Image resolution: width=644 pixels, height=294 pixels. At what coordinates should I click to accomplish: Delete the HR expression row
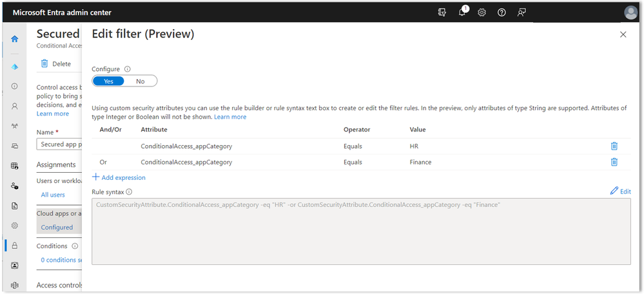click(x=614, y=146)
